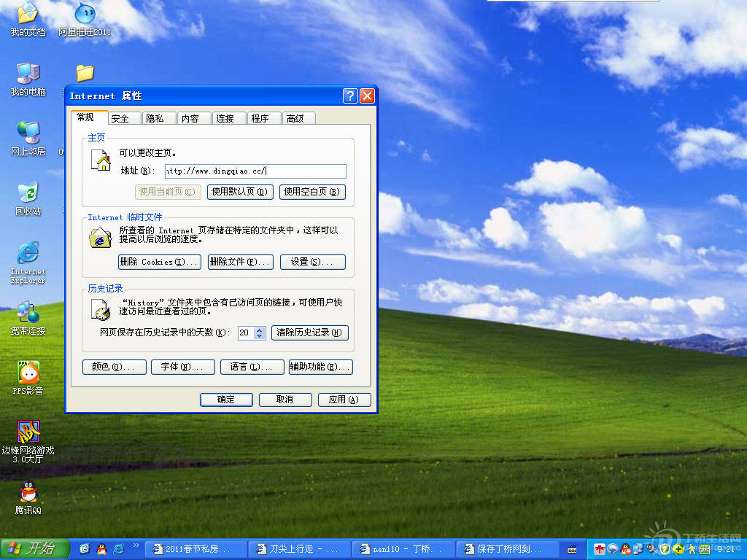Increase history days with the up arrow

click(260, 330)
